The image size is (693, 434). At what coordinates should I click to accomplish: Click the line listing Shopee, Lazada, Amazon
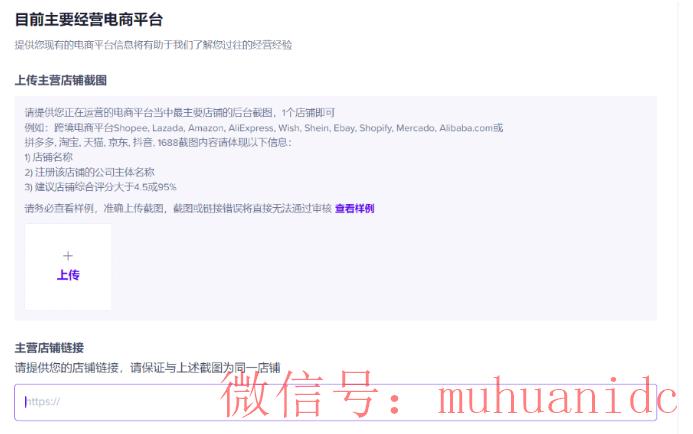pyautogui.click(x=264, y=128)
